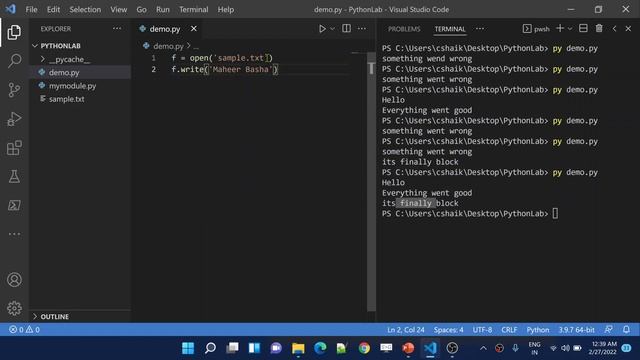
Task: Open the Accounts menu icon
Action: 14,280
